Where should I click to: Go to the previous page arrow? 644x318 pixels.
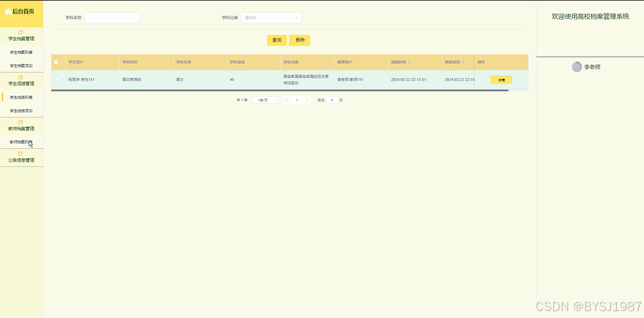click(286, 100)
